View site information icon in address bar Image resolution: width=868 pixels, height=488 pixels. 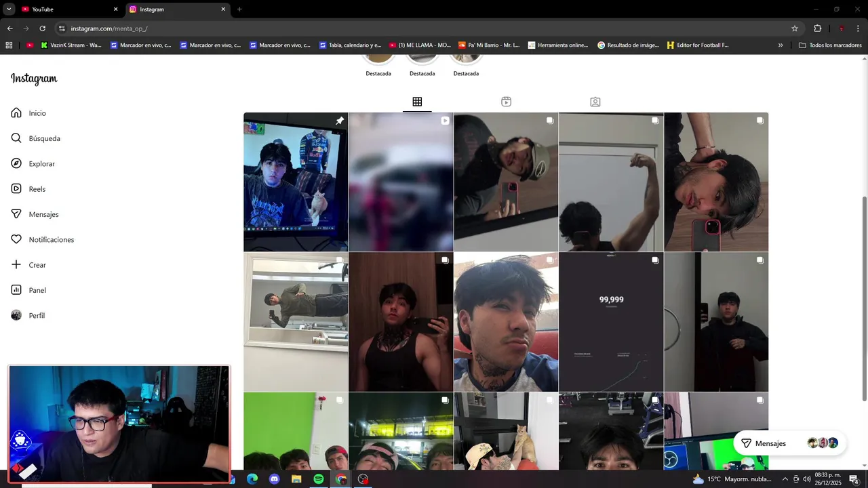pyautogui.click(x=62, y=28)
